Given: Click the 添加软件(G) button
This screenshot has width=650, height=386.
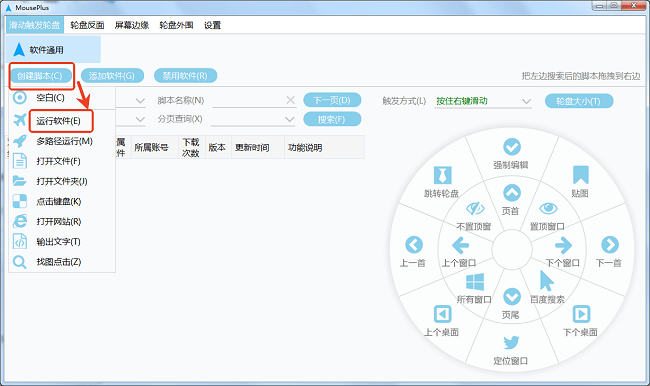Looking at the screenshot, I should pos(112,76).
